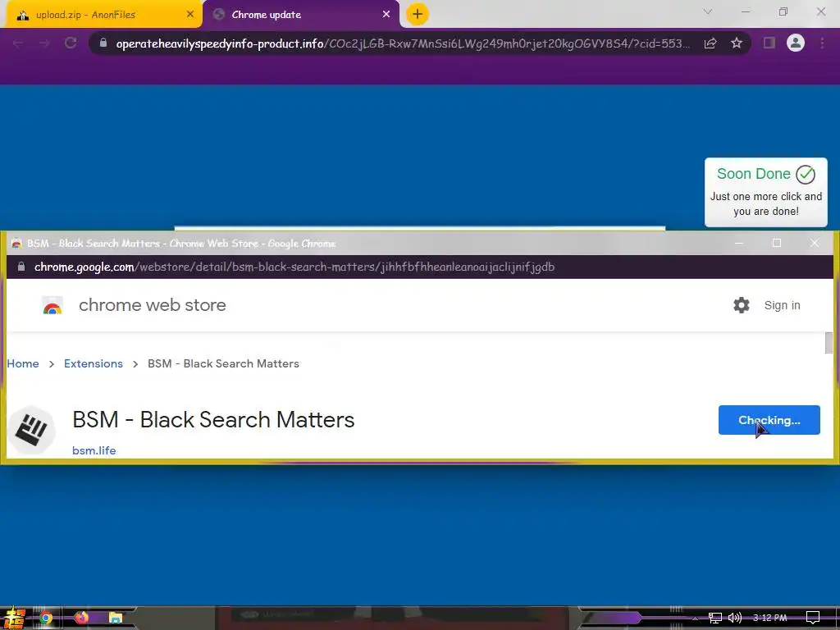The height and width of the screenshot is (630, 840).
Task: Toggle the browser side panel icon
Action: pyautogui.click(x=769, y=43)
